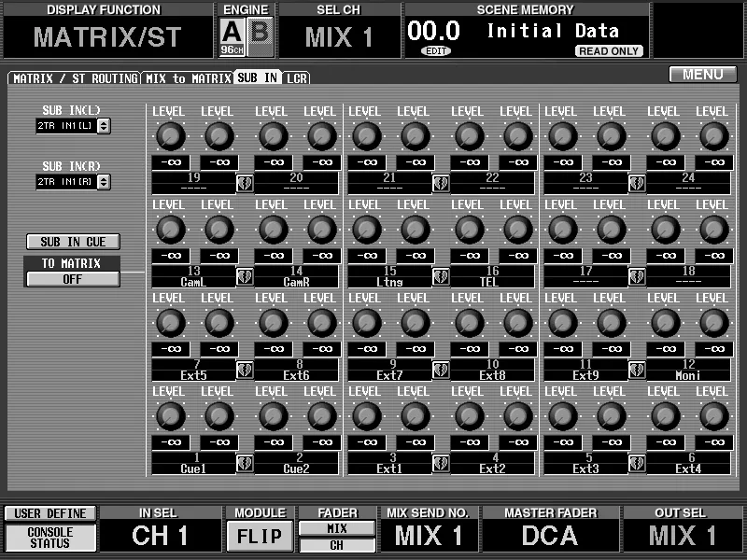Open the MENU button

pos(703,75)
